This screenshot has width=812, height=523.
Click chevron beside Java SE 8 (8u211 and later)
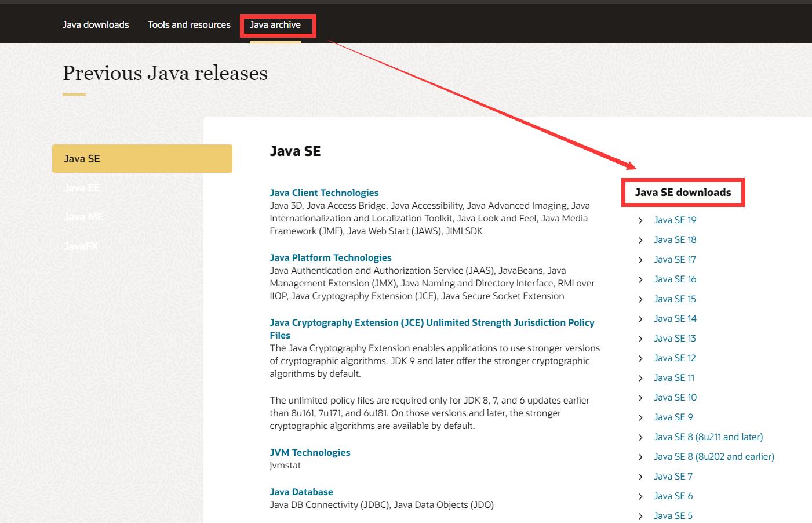pos(640,437)
